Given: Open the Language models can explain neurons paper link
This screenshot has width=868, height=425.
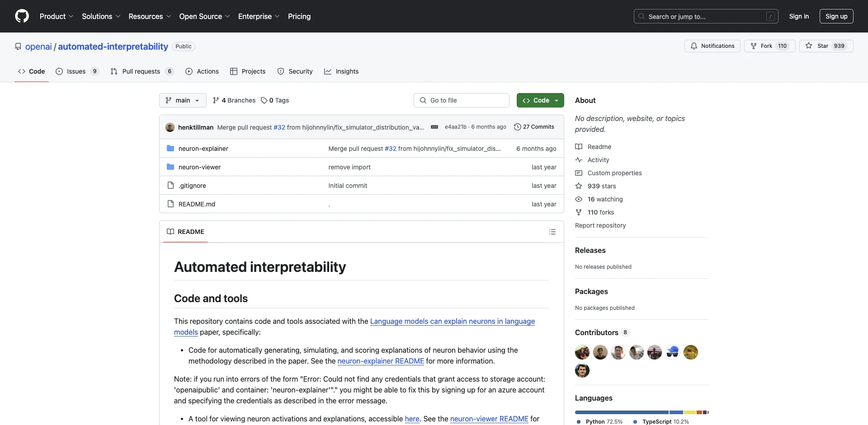Looking at the screenshot, I should [453, 321].
